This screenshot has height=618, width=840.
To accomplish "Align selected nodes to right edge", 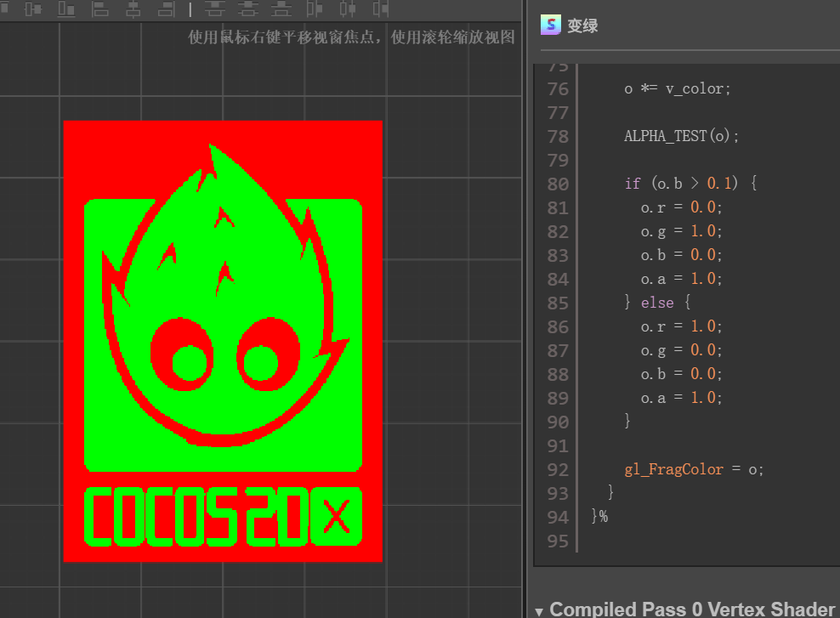I will tap(166, 9).
